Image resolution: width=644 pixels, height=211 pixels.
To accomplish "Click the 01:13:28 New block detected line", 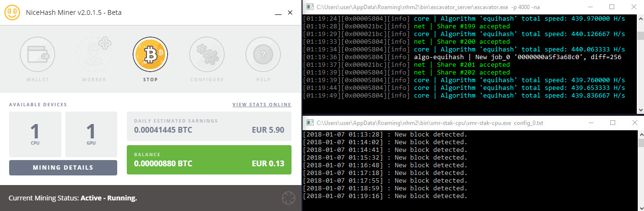I will pos(385,134).
